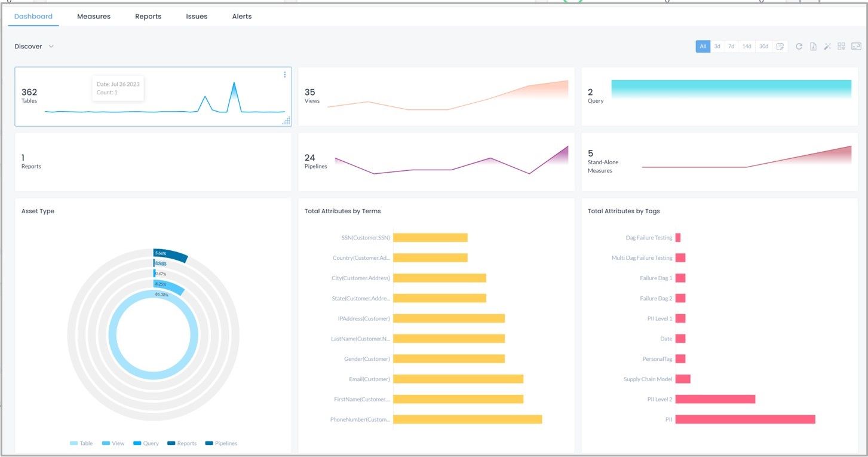The image size is (868, 457).
Task: Open the Tables card three-dot menu
Action: pos(284,75)
